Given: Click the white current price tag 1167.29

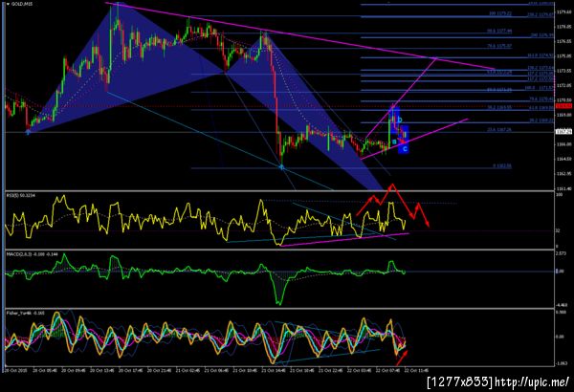Looking at the screenshot, I should click(563, 132).
